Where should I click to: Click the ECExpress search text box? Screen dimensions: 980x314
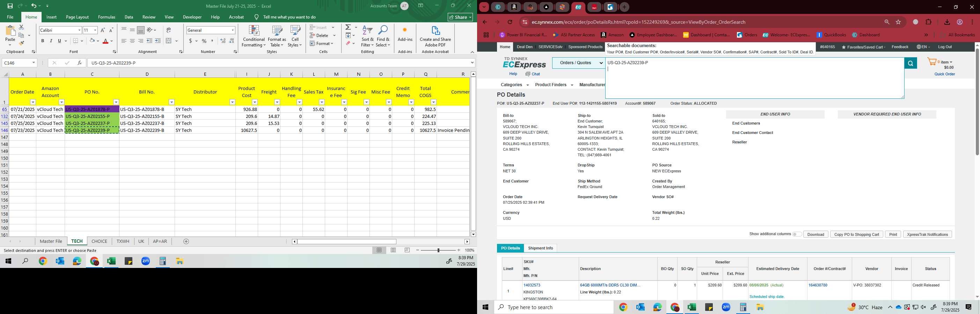click(x=754, y=78)
